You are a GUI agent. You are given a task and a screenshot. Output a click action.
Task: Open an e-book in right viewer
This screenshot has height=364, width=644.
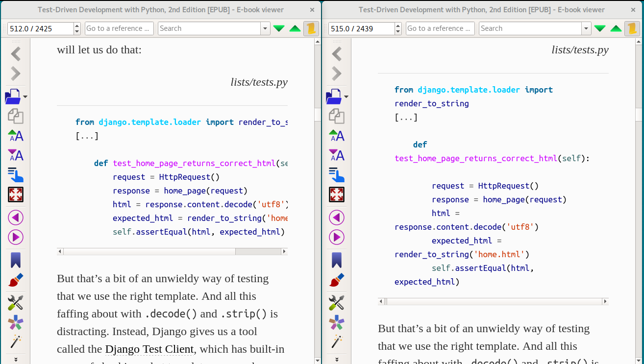(x=334, y=97)
